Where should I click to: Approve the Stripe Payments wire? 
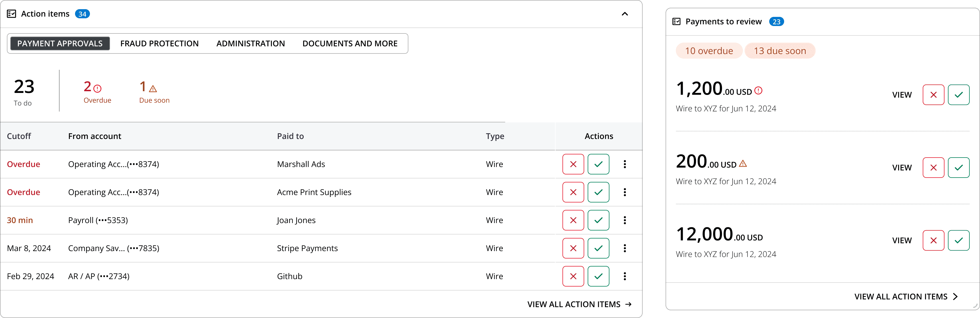tap(598, 248)
